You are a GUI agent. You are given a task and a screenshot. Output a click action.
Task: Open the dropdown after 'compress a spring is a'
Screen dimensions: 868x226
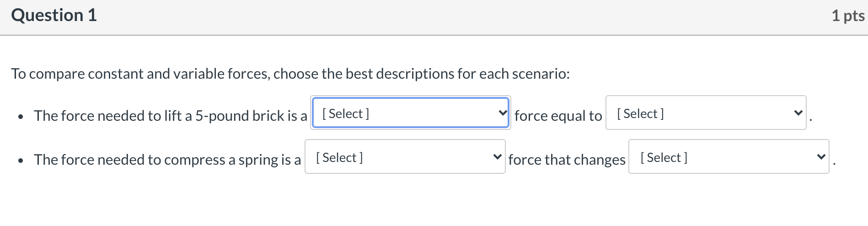(x=405, y=157)
